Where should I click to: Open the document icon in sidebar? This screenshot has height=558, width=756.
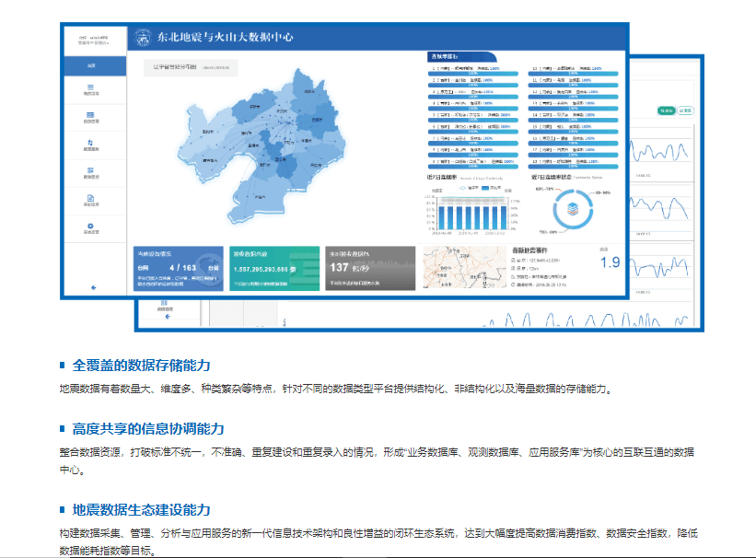[x=90, y=198]
